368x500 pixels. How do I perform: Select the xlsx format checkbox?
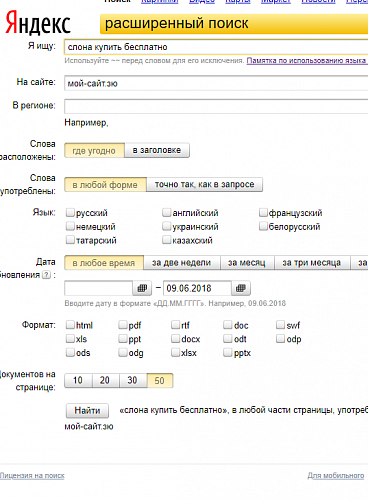tap(175, 352)
